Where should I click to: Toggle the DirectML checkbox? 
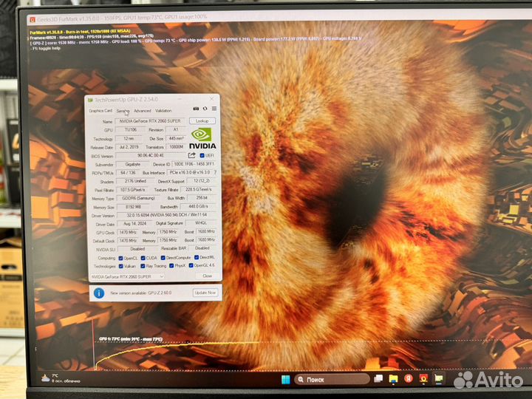click(196, 258)
